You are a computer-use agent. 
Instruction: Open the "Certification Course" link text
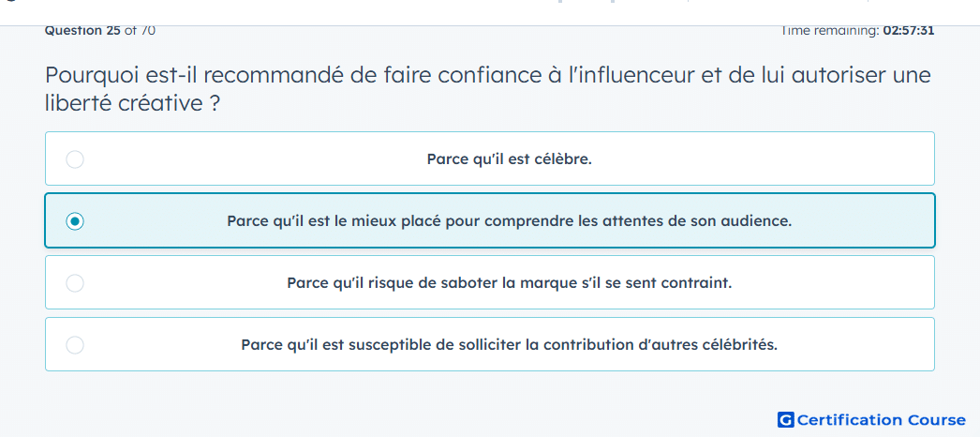pos(882,419)
